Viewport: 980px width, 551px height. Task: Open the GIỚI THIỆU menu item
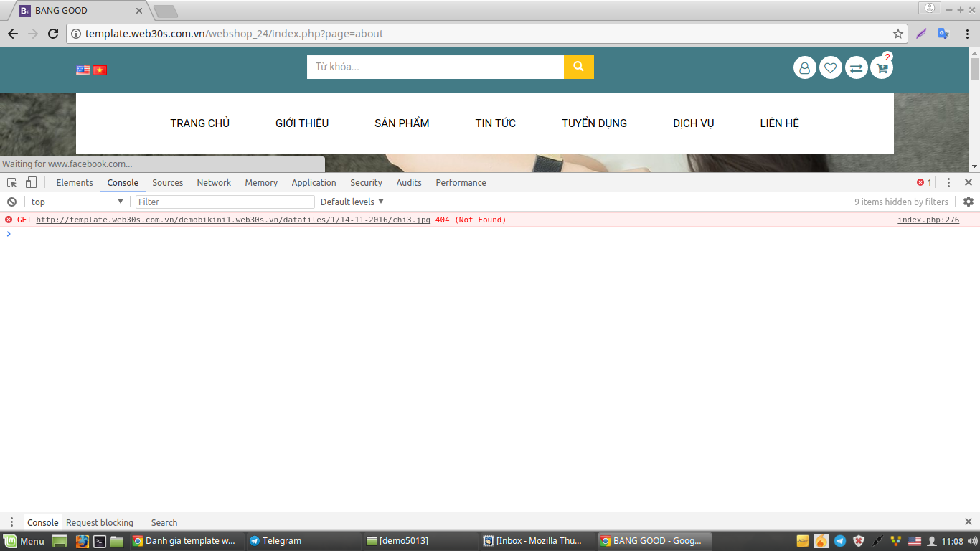[x=302, y=123]
